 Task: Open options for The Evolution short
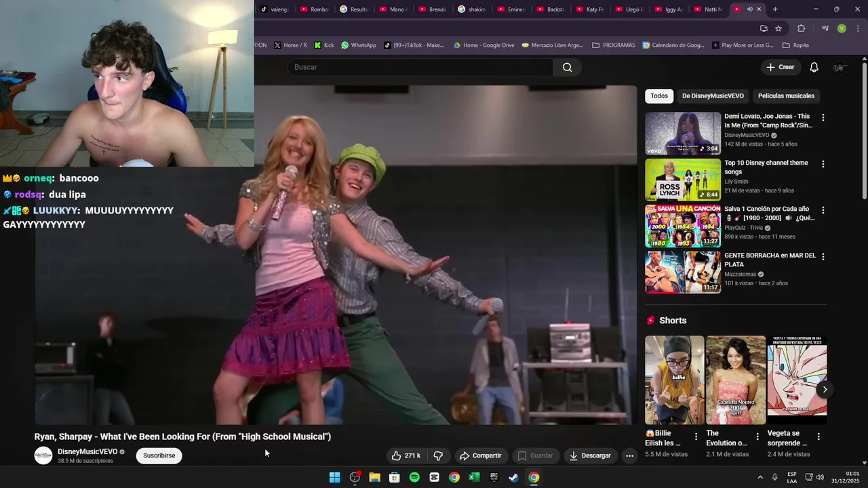pos(757,436)
